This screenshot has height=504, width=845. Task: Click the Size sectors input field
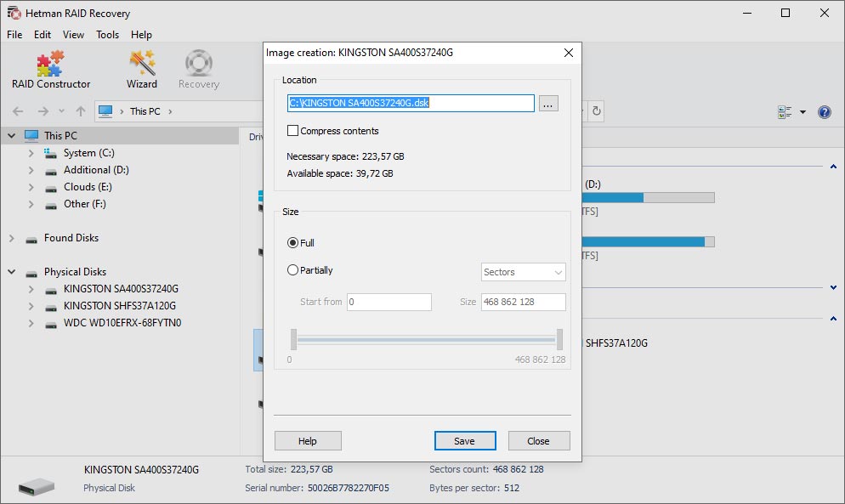coord(524,302)
